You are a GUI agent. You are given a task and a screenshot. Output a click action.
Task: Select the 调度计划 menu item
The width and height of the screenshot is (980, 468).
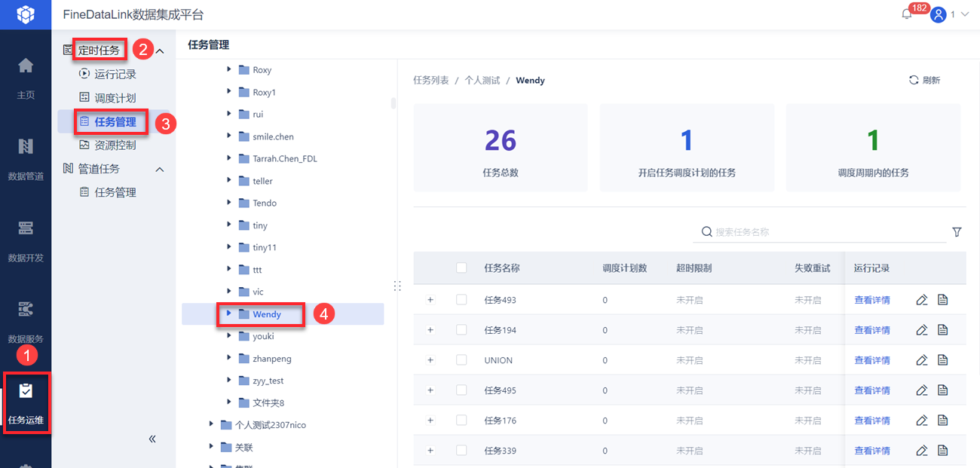pyautogui.click(x=115, y=98)
